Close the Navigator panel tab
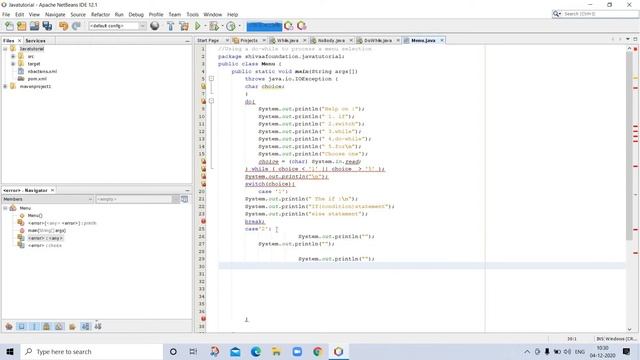Screen dimensions: 640x360 (x=52, y=190)
